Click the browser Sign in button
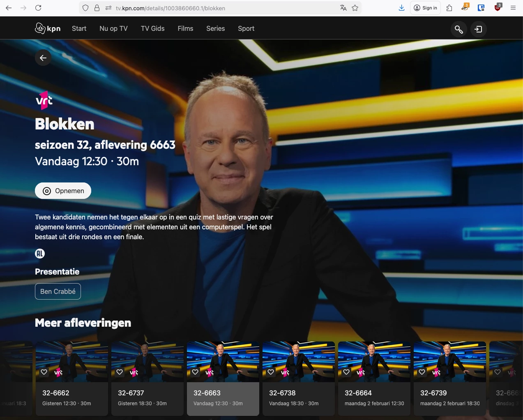Screen dimensions: 523x420 tap(425, 8)
